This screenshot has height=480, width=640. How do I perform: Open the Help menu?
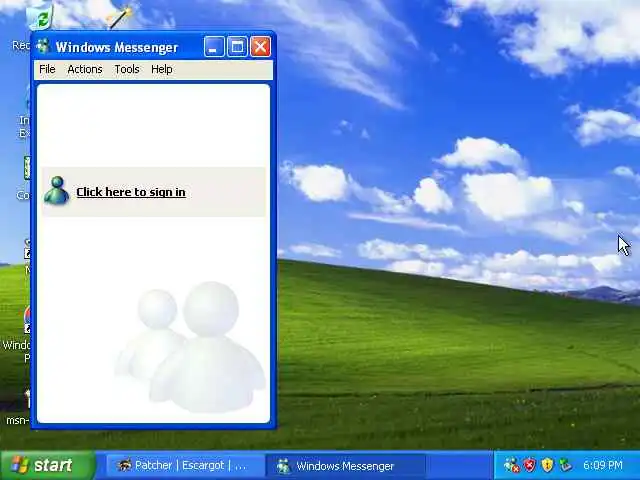pyautogui.click(x=162, y=69)
